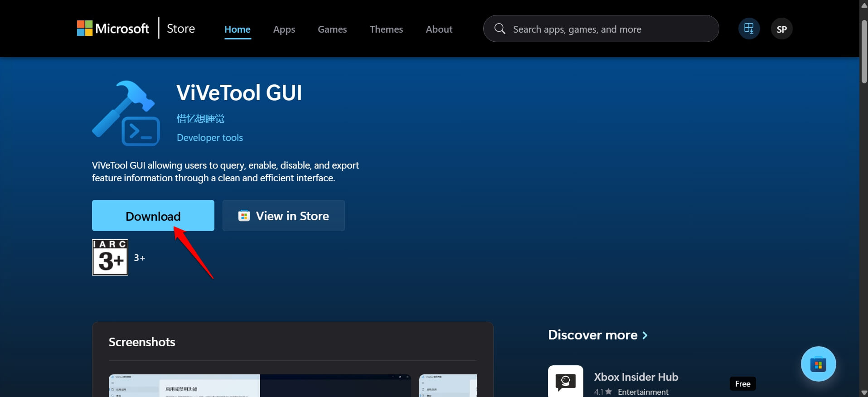
Task: Click the ViVeTool GUI hammer app icon
Action: [126, 113]
